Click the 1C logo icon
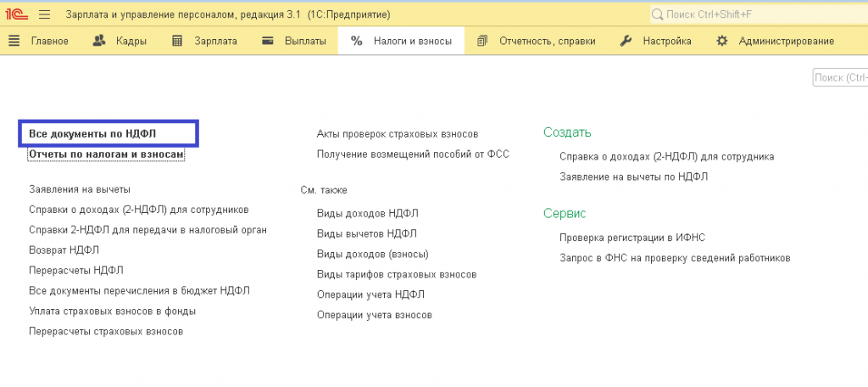868x387 pixels. [17, 14]
